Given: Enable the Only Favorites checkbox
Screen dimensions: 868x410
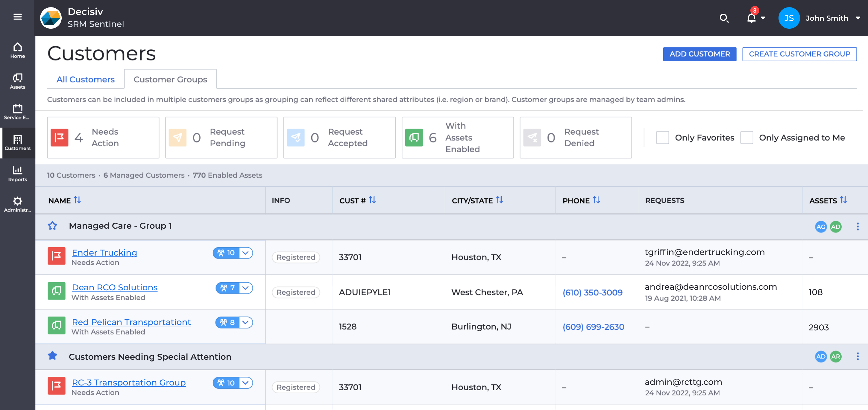Looking at the screenshot, I should [662, 137].
